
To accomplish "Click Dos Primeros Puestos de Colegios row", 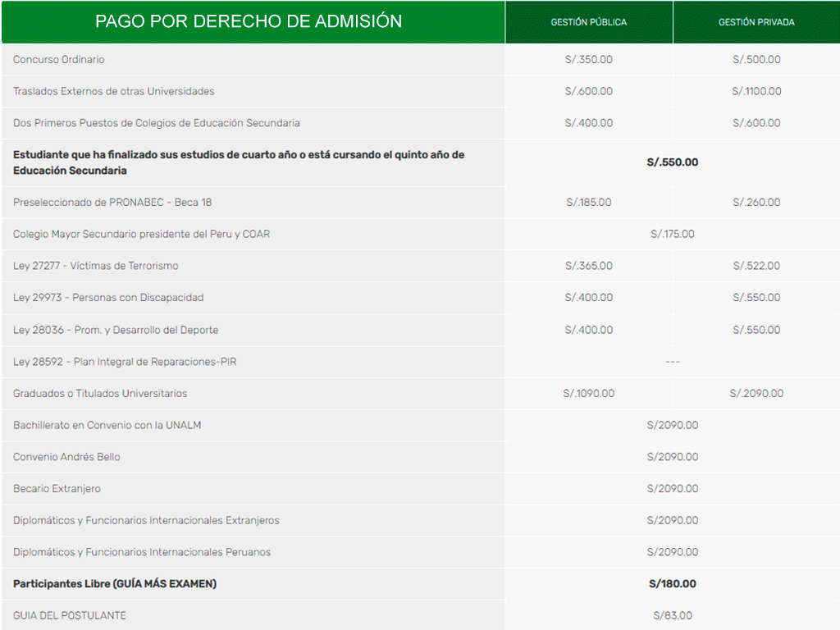I will pos(157,123).
